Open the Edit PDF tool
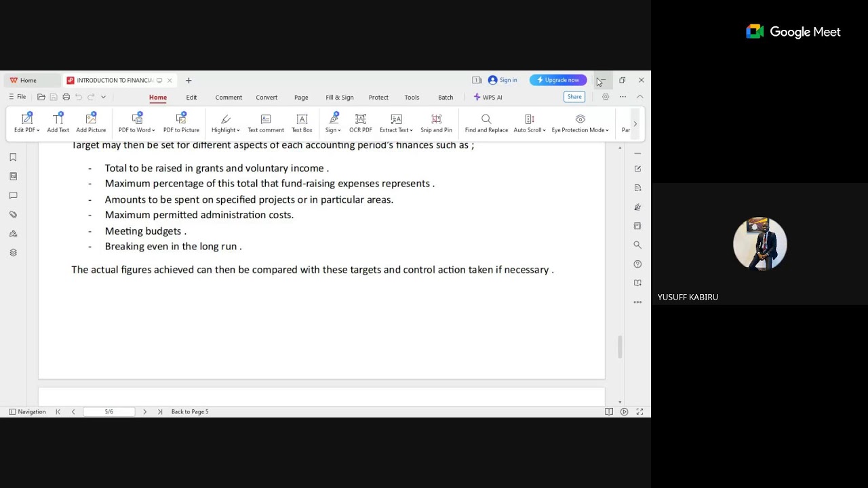 click(x=26, y=123)
